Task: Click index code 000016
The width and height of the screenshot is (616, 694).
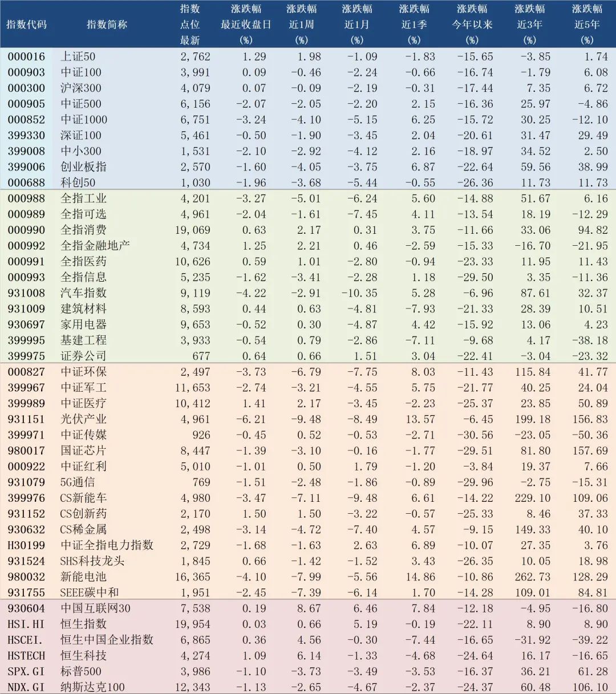Action: click(x=26, y=56)
